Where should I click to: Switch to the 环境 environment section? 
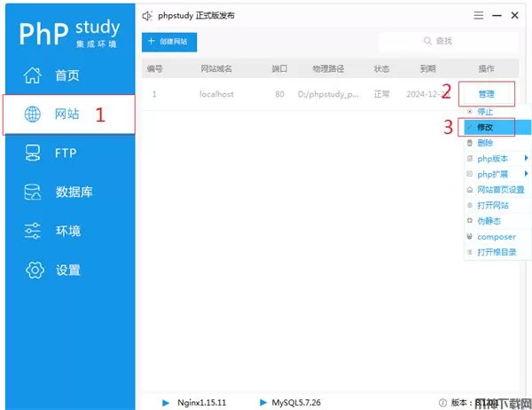tap(70, 231)
